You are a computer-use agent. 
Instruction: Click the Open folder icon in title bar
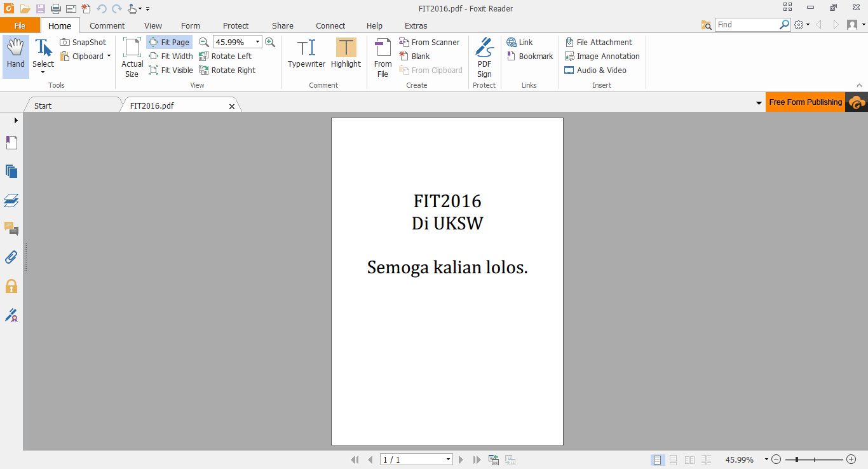25,8
